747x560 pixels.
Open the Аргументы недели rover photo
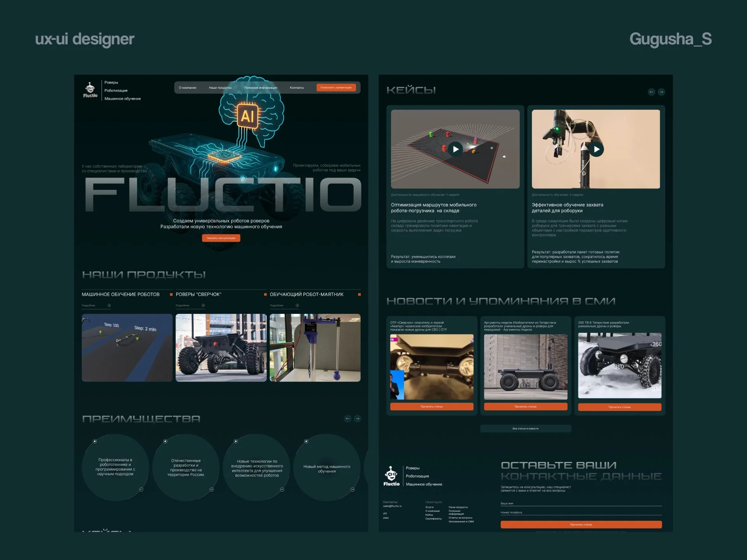click(x=526, y=367)
